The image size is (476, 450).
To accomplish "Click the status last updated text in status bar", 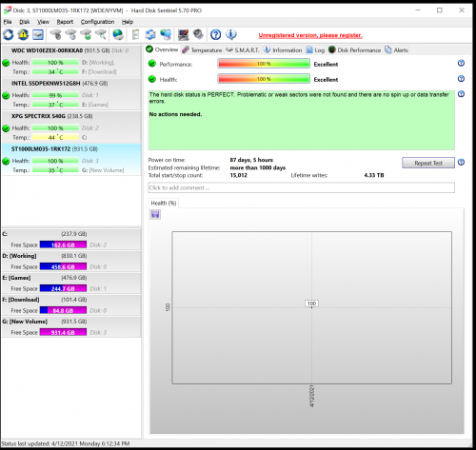I will coord(66,443).
